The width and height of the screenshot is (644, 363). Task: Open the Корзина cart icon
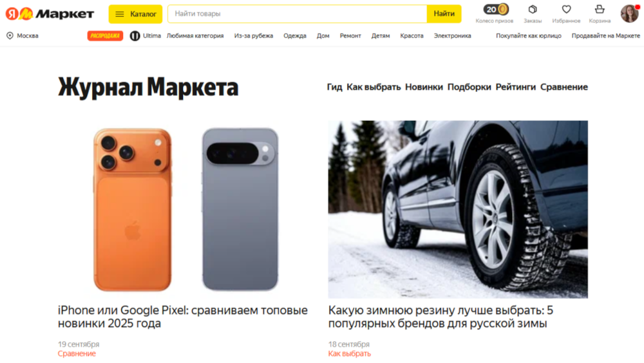[x=600, y=9]
